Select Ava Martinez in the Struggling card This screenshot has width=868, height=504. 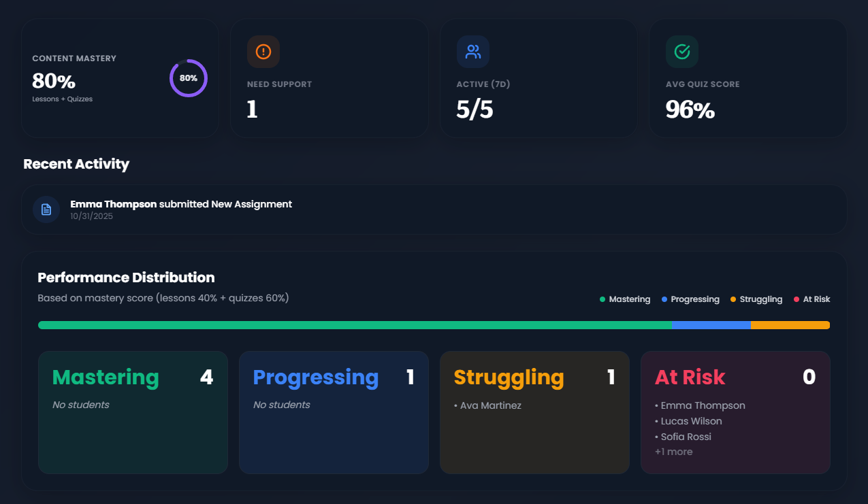[489, 405]
